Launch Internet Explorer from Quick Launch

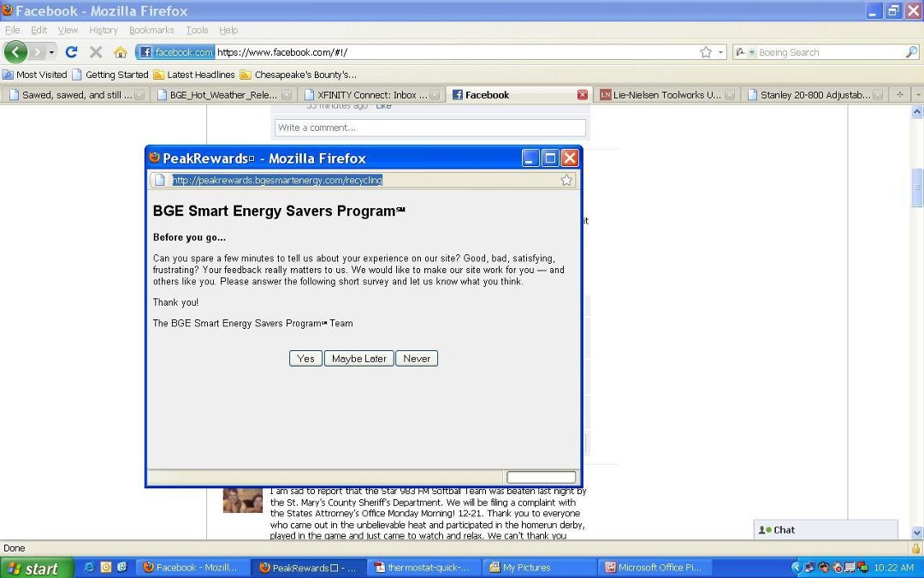[x=89, y=568]
